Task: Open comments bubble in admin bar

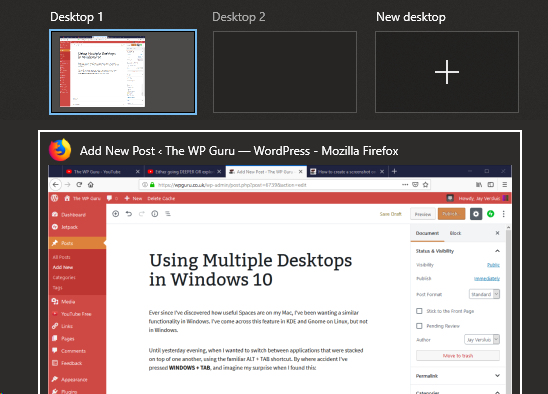Action: point(112,198)
